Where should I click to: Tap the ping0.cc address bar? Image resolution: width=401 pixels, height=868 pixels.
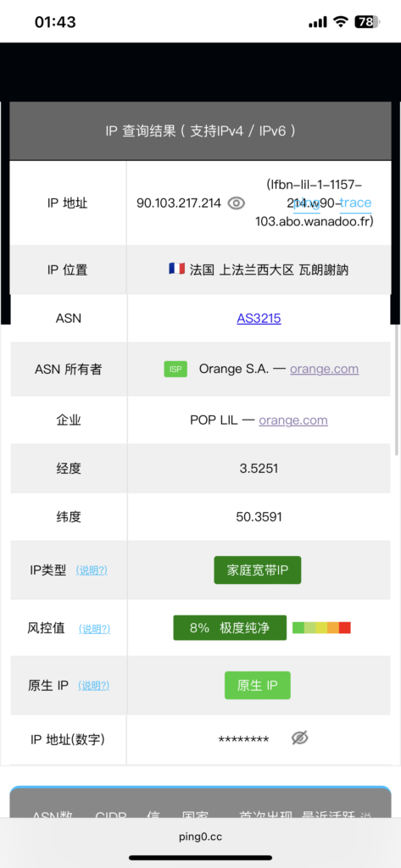200,837
